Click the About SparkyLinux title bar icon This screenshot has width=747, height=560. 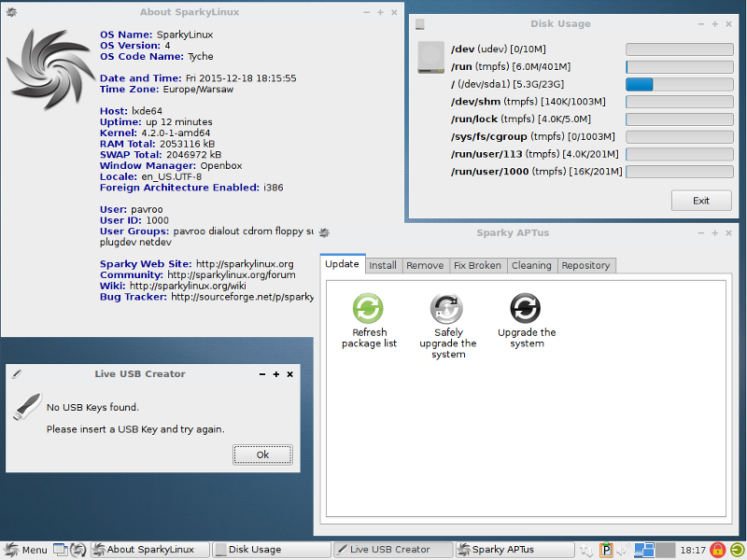pyautogui.click(x=11, y=12)
